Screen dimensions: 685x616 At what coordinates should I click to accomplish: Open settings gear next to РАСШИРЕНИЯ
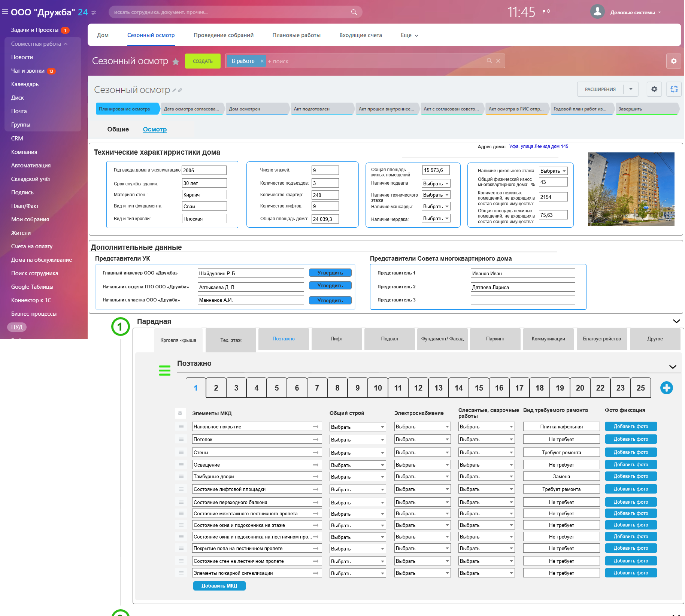click(654, 89)
